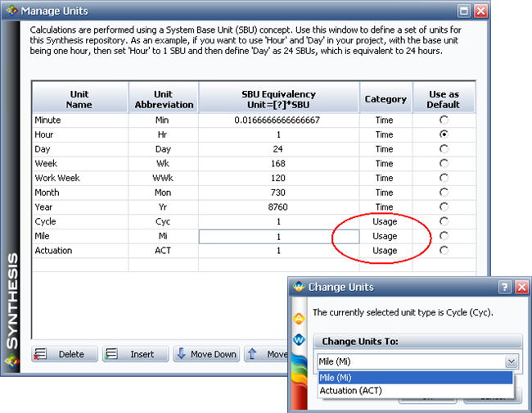Screen dimensions: 532x413
Task: Click the Change Units title bar icon
Action: pos(298,288)
